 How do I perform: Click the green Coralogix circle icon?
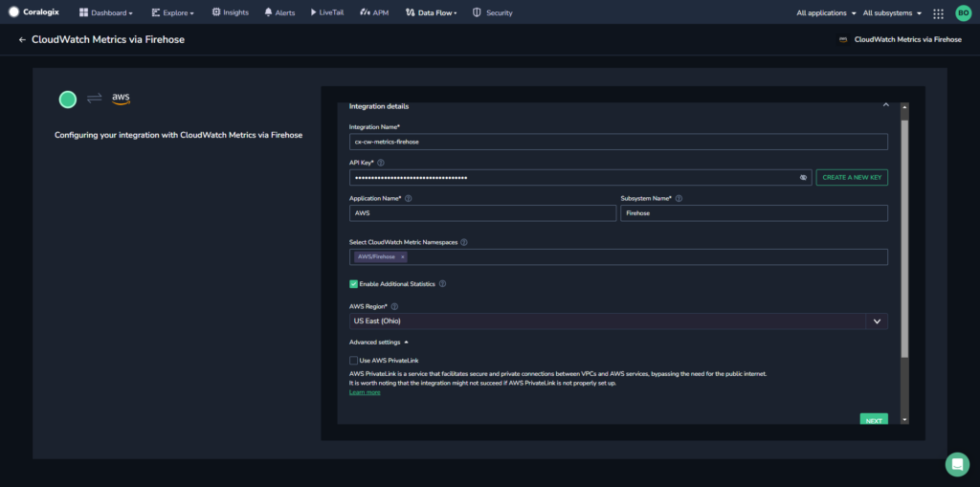pyautogui.click(x=68, y=100)
